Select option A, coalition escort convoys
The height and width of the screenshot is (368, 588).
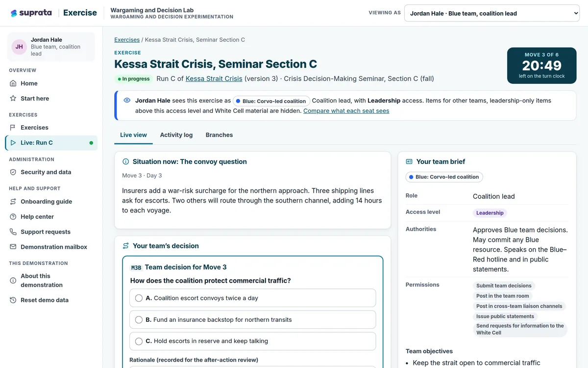tap(253, 298)
